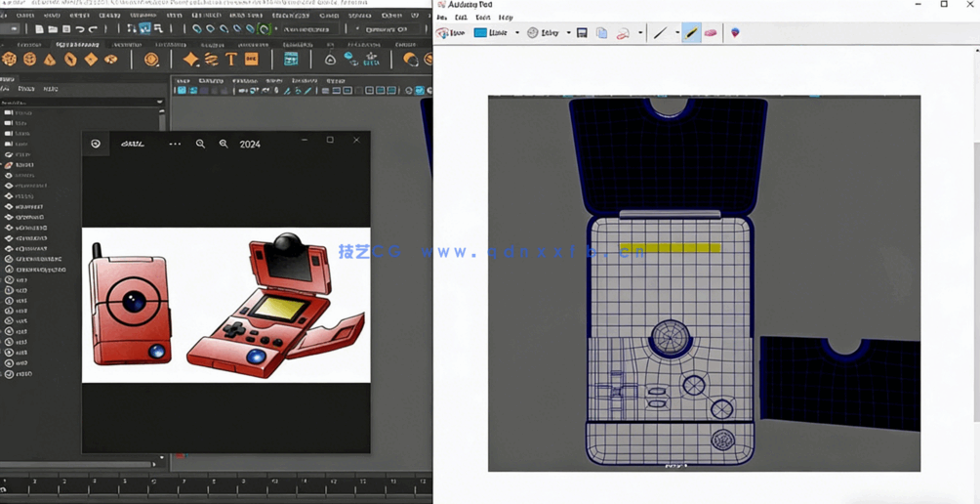Click the orange four-point star shelf icon

point(190,60)
